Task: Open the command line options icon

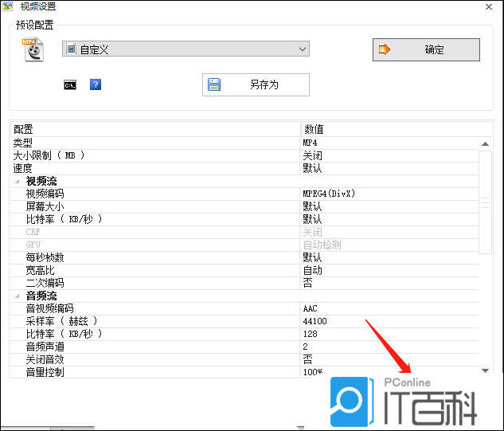Action: (70, 85)
